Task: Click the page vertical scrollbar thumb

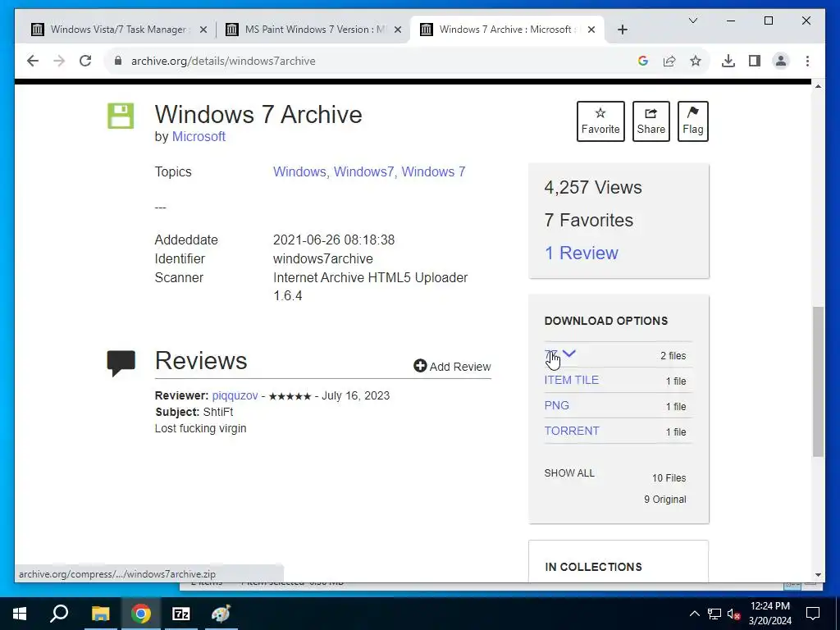Action: (x=818, y=381)
